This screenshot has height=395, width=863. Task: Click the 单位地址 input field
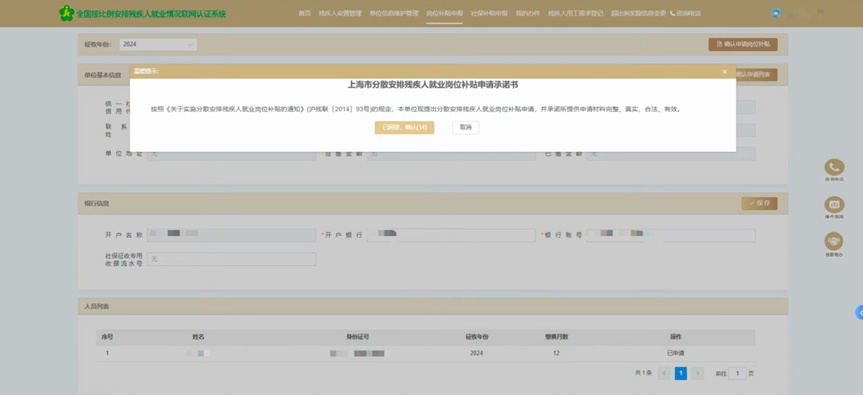pos(232,154)
